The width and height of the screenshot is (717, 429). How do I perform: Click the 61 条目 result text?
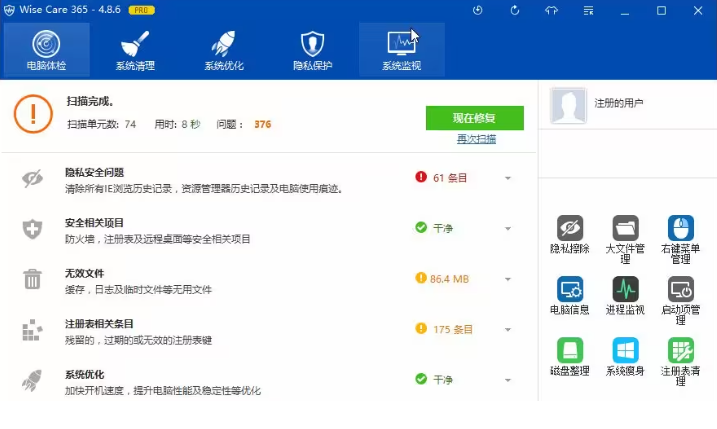point(450,178)
